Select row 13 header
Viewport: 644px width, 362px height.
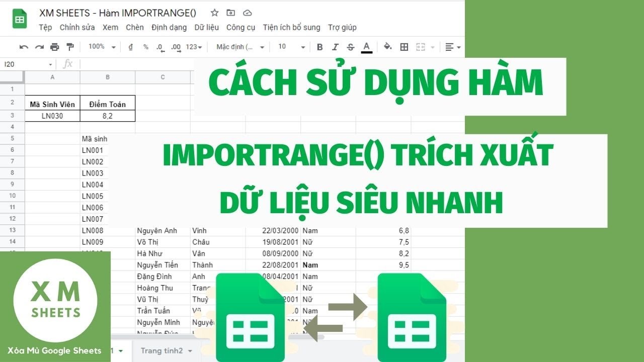coord(13,230)
